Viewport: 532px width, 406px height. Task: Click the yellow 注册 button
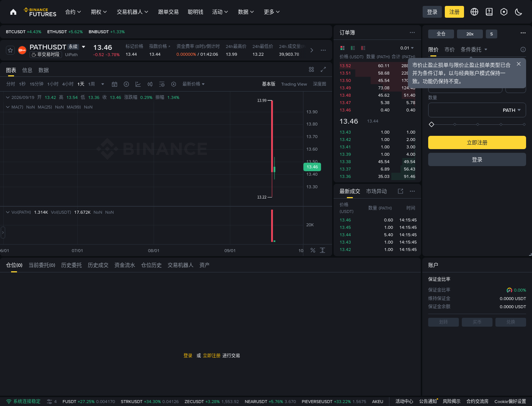(x=454, y=12)
